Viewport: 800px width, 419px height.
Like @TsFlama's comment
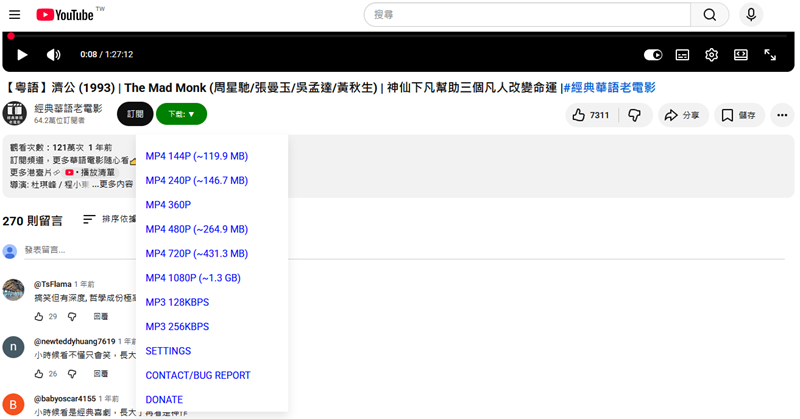point(39,317)
